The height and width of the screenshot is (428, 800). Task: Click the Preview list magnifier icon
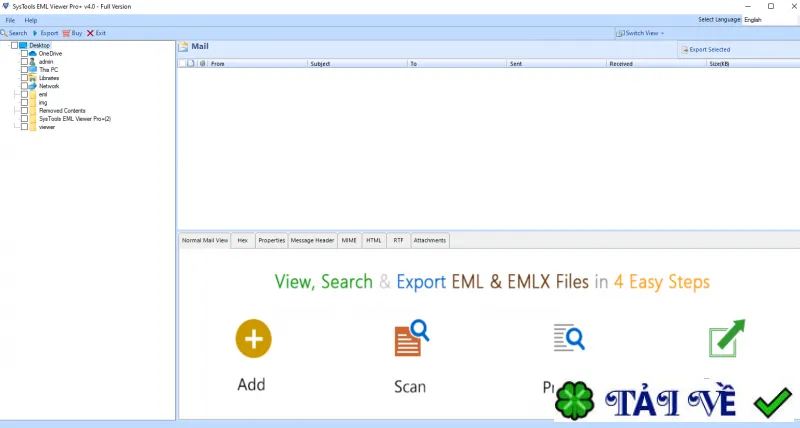[x=569, y=338]
